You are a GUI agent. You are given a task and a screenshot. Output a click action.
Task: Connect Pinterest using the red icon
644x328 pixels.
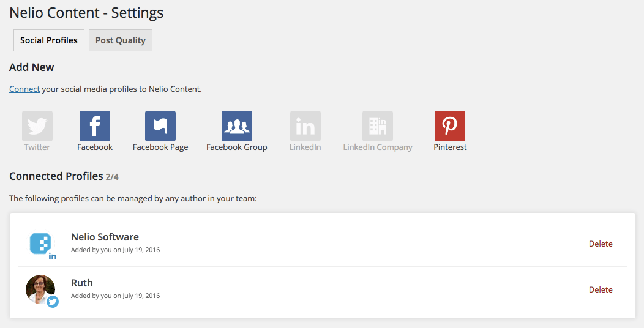pos(450,126)
